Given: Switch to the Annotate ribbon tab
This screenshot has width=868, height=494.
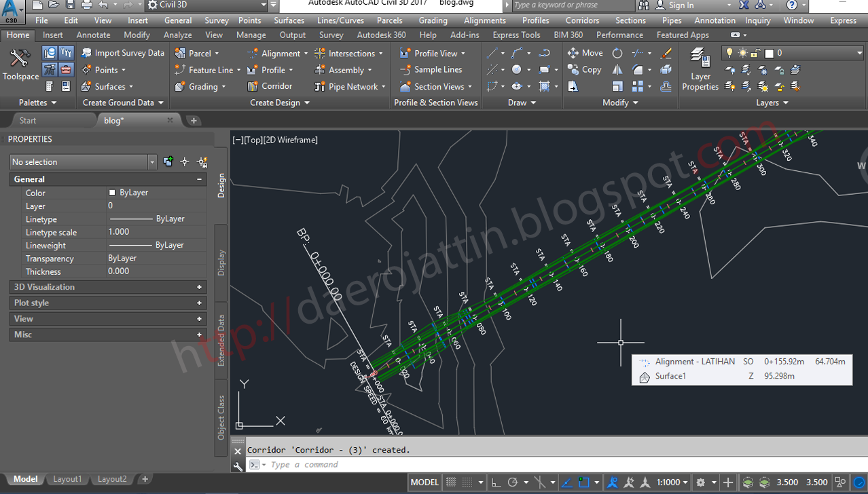Looking at the screenshot, I should point(93,35).
